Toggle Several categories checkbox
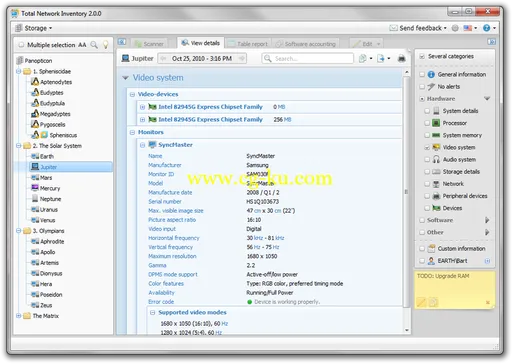Viewport: 512px width, 364px height. [422, 56]
